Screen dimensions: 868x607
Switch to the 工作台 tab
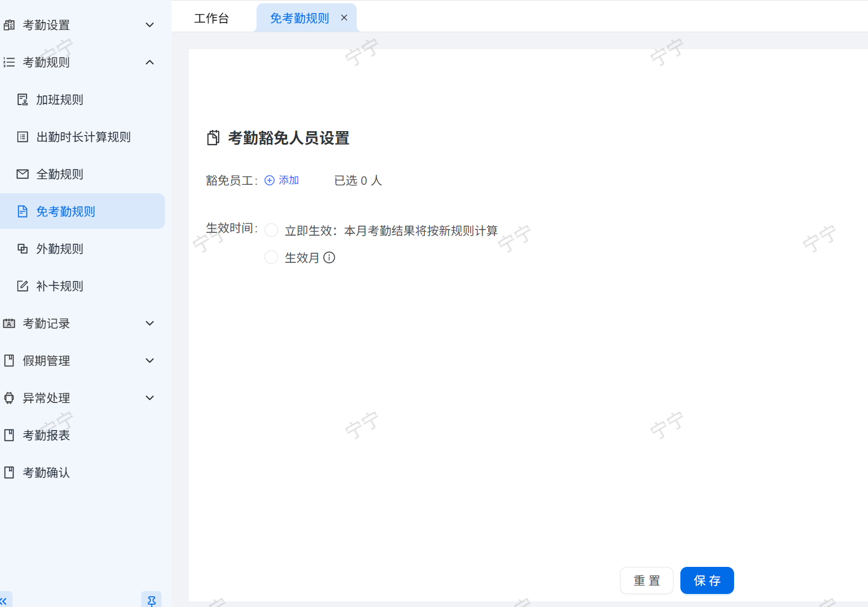[211, 18]
